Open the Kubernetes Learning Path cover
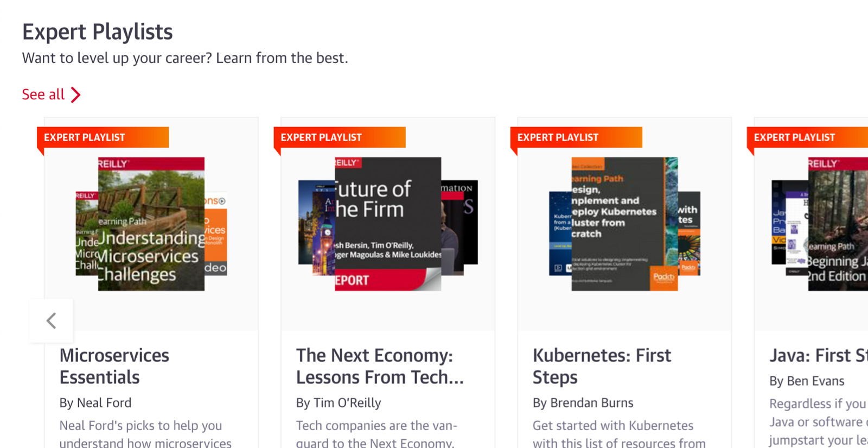 point(624,224)
